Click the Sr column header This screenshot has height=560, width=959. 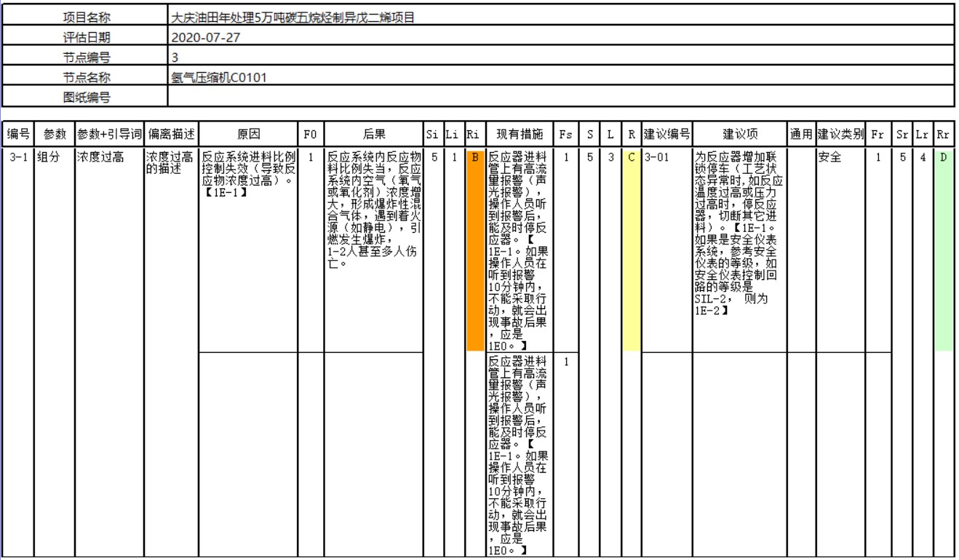[x=902, y=135]
